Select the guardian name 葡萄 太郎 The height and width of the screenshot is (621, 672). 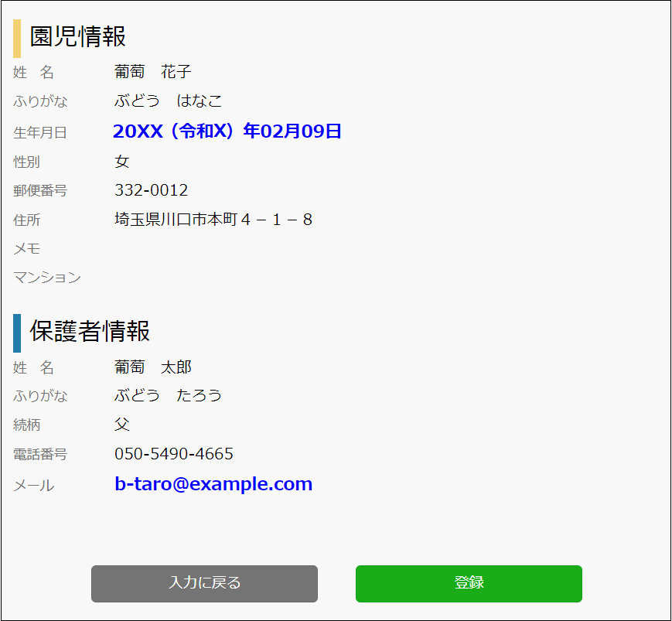[x=153, y=367]
